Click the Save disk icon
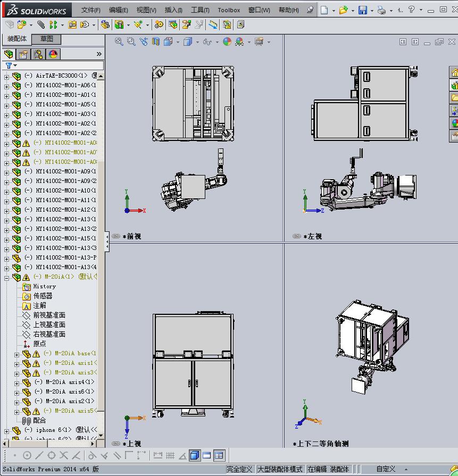This screenshot has width=458, height=476. [x=362, y=10]
